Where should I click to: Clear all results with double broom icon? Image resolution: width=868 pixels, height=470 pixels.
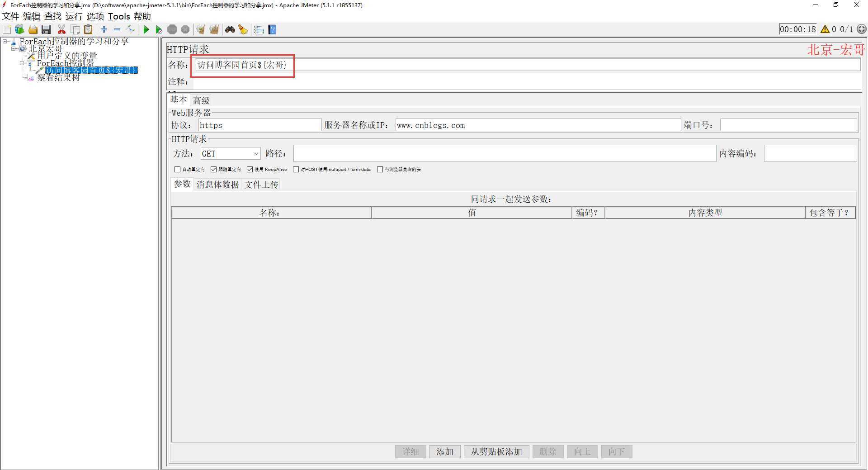pos(214,30)
